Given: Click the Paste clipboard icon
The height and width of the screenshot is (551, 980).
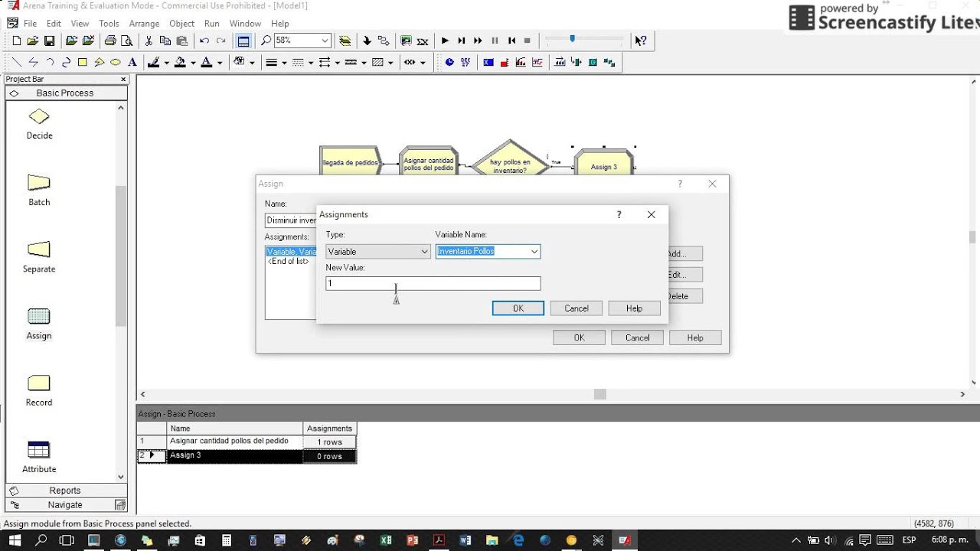Looking at the screenshot, I should pyautogui.click(x=182, y=41).
